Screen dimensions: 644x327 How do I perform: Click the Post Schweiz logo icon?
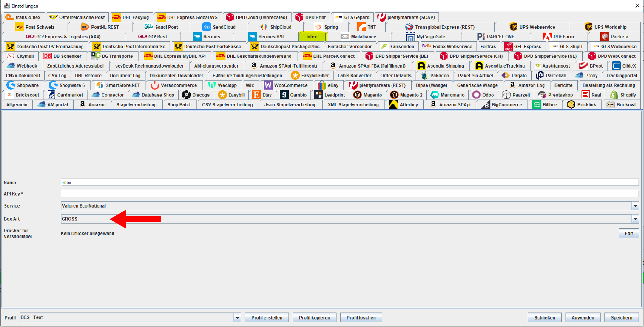click(20, 27)
